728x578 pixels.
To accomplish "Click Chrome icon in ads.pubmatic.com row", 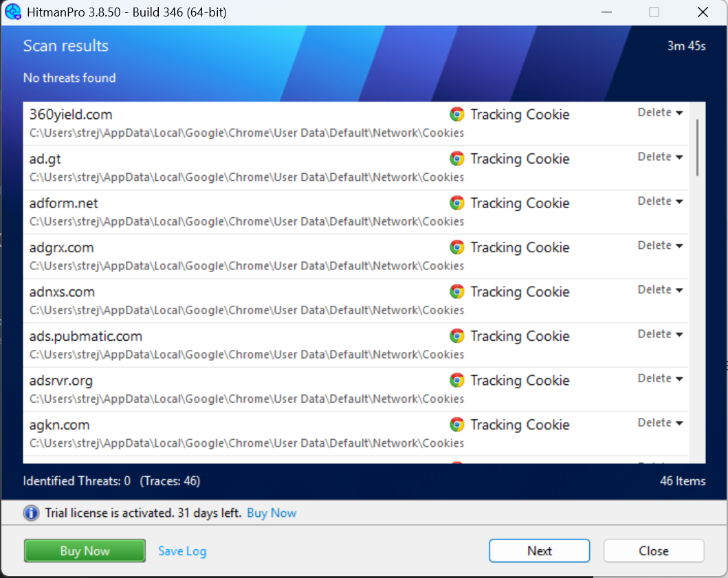I will (457, 336).
